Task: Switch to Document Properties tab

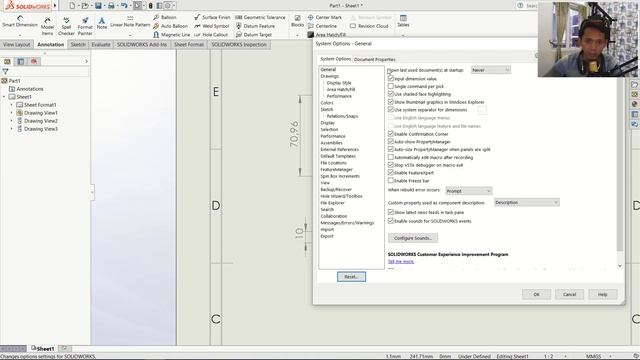Action: (x=374, y=59)
